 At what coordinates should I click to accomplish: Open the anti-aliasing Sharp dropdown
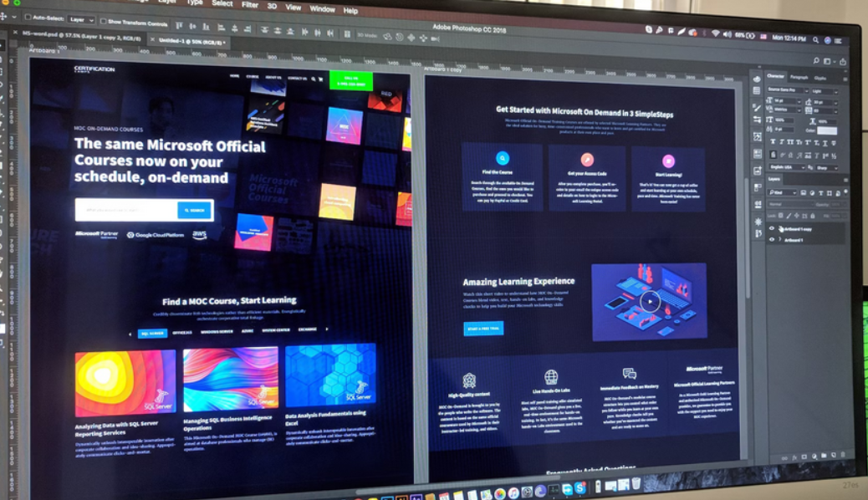click(826, 168)
